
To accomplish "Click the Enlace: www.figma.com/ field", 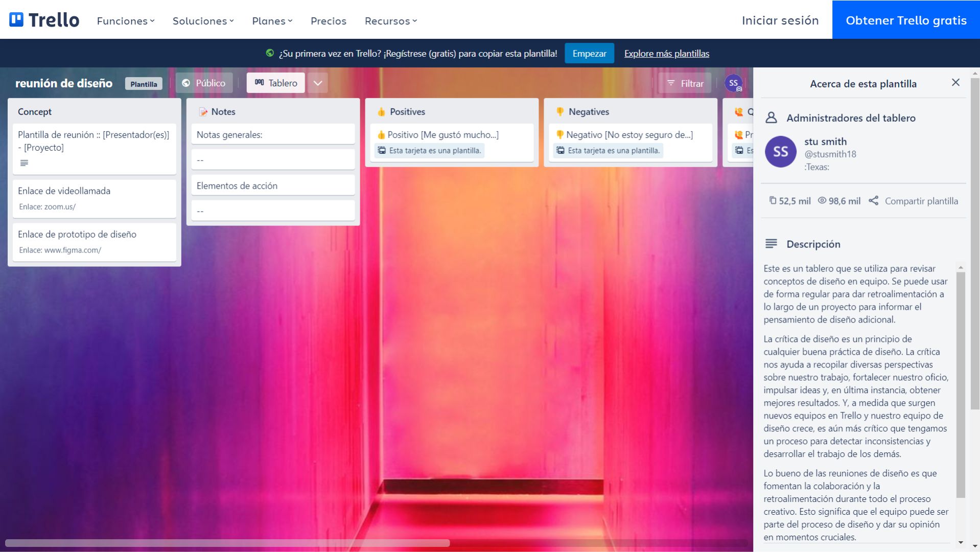I will 60,250.
